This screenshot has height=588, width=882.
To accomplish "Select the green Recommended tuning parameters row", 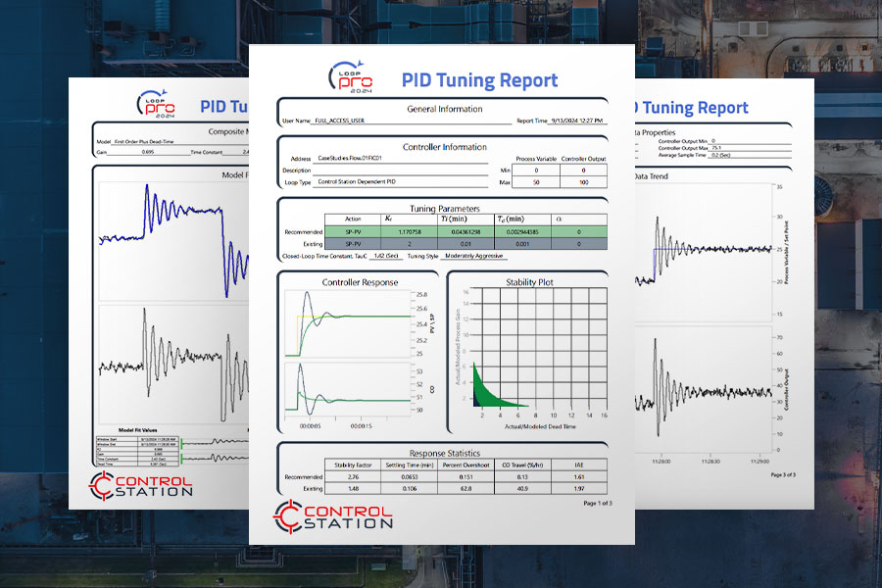I will (x=443, y=232).
